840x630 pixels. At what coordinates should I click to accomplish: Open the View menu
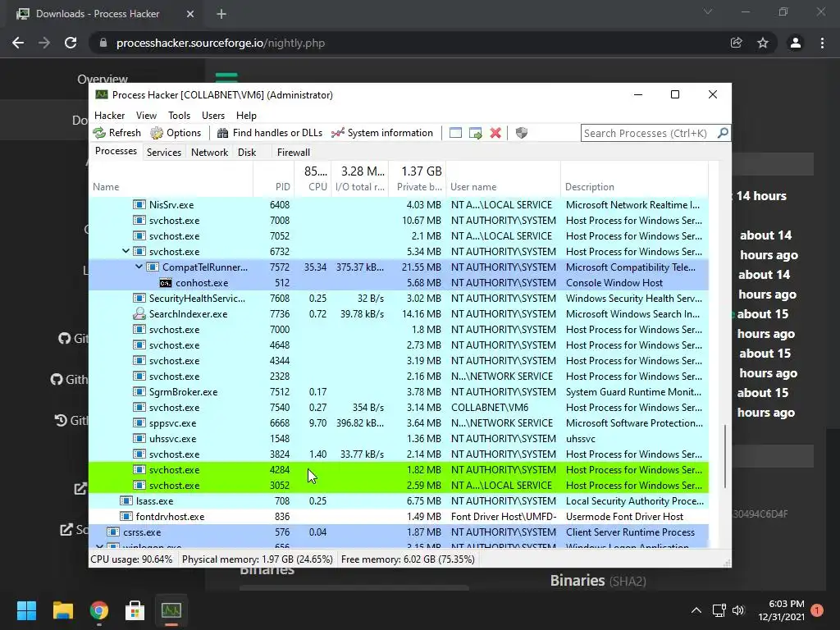(146, 115)
